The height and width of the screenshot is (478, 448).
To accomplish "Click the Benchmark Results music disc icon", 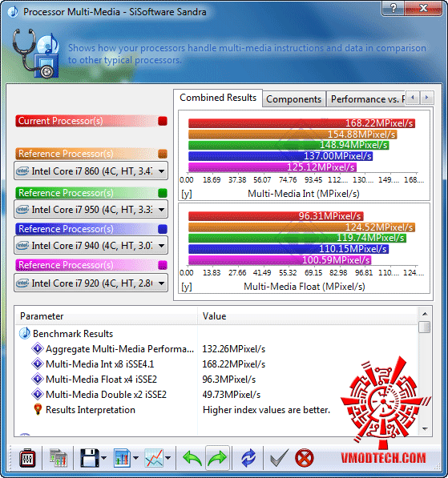I will coord(24,334).
